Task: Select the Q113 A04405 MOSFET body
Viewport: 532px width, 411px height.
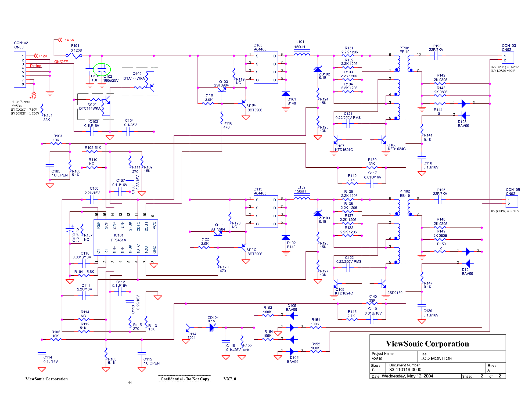Action: tap(266, 212)
